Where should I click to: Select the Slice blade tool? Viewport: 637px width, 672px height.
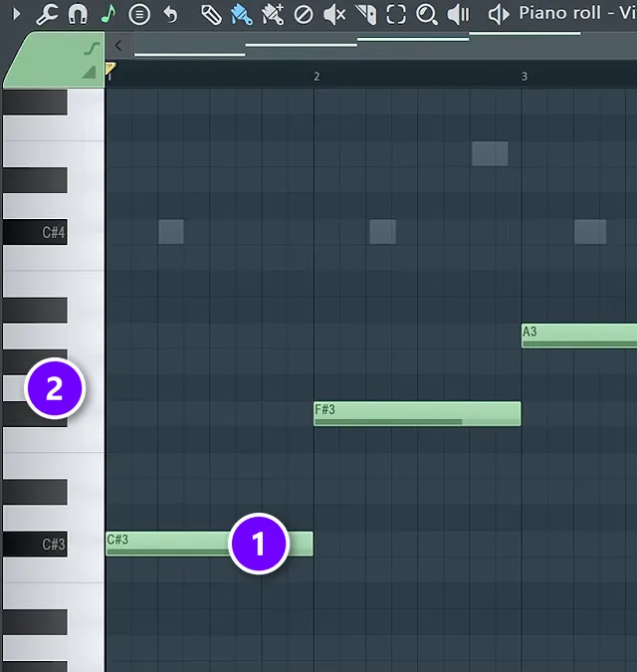click(x=366, y=15)
